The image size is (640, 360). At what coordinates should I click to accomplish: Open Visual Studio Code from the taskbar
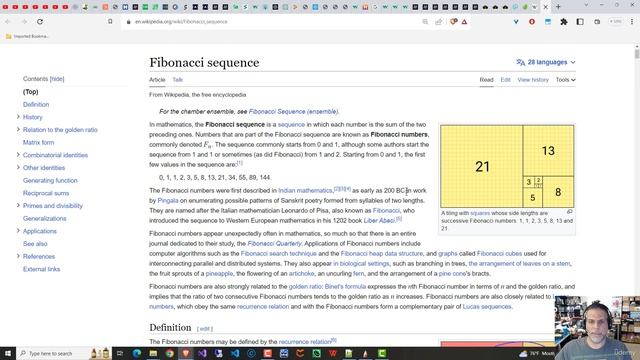coord(235,353)
